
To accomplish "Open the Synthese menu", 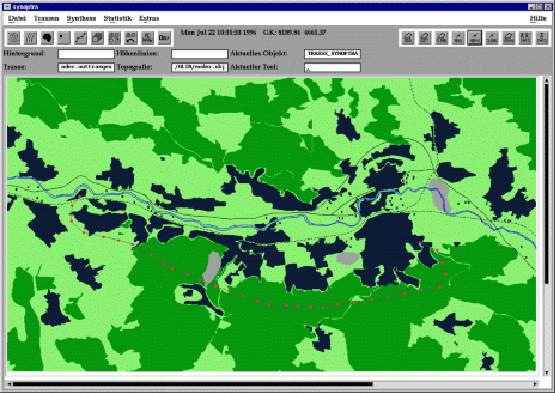I will pos(81,18).
